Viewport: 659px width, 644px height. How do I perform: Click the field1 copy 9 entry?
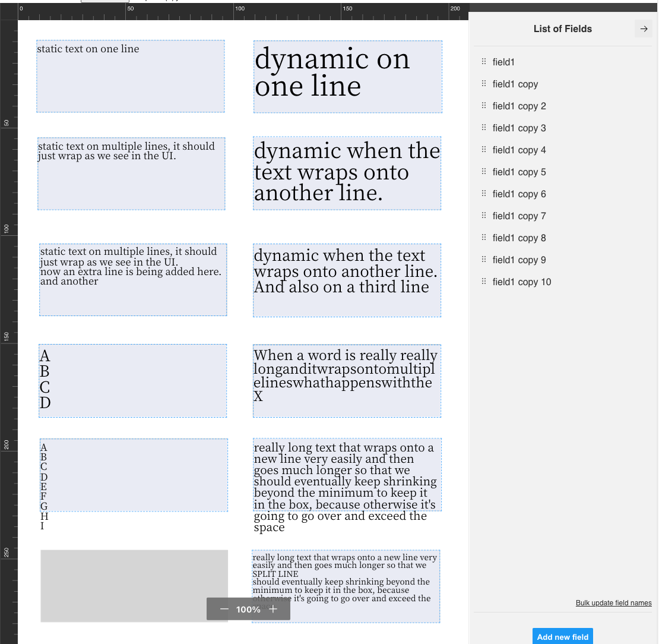pyautogui.click(x=519, y=260)
